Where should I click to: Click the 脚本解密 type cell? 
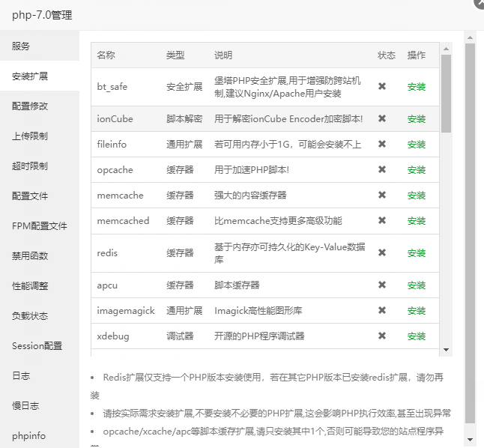(184, 119)
